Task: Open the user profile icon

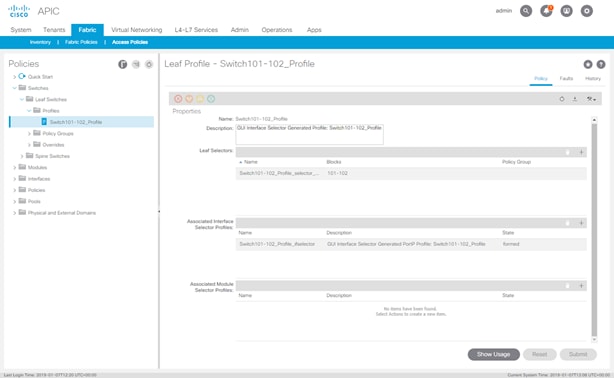Action: click(x=566, y=11)
